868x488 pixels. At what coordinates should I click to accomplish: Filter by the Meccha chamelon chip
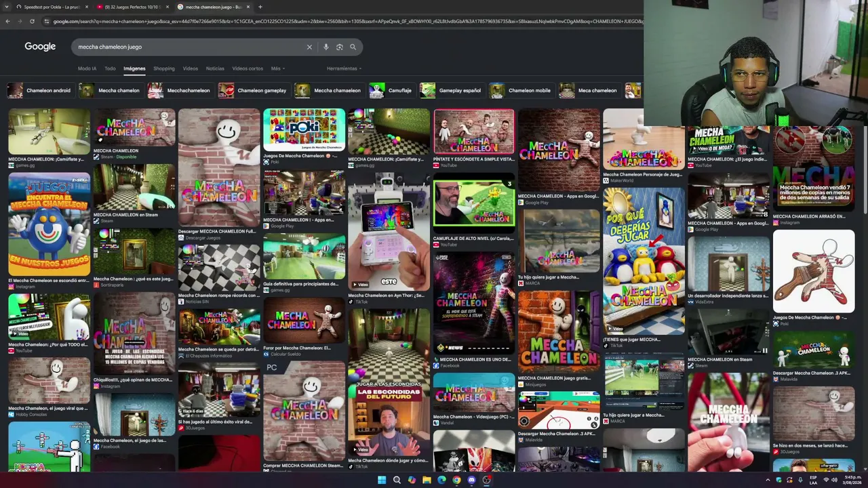pyautogui.click(x=111, y=90)
